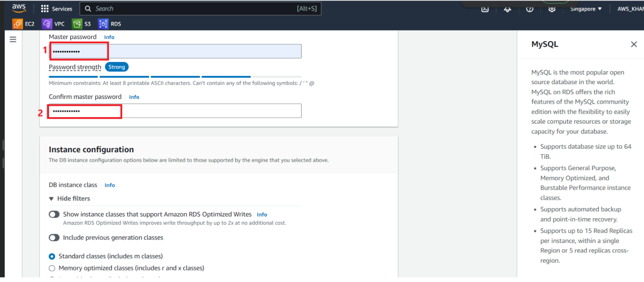Click 'Supports up to 15 Read Replicas' bullet
The height and width of the screenshot is (282, 644).
pos(586,246)
